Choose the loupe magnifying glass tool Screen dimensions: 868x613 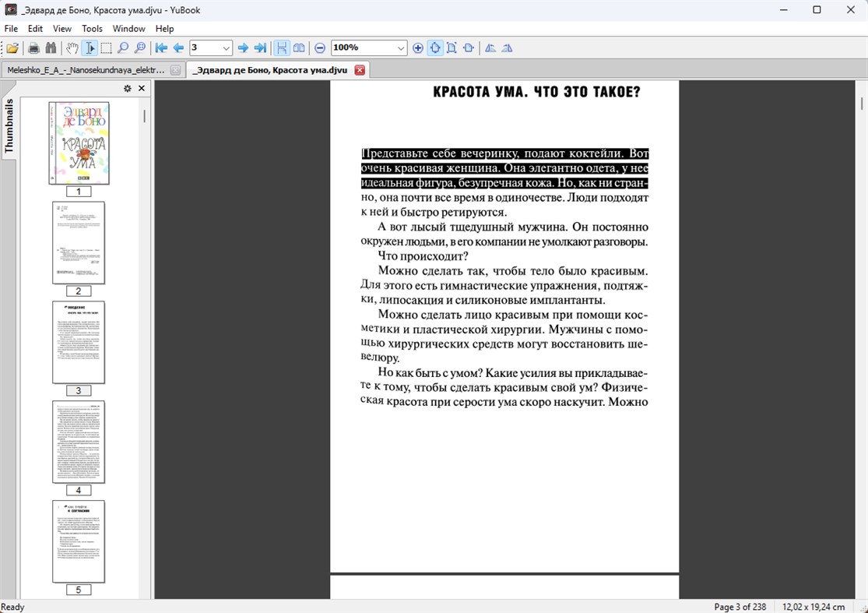(x=140, y=48)
